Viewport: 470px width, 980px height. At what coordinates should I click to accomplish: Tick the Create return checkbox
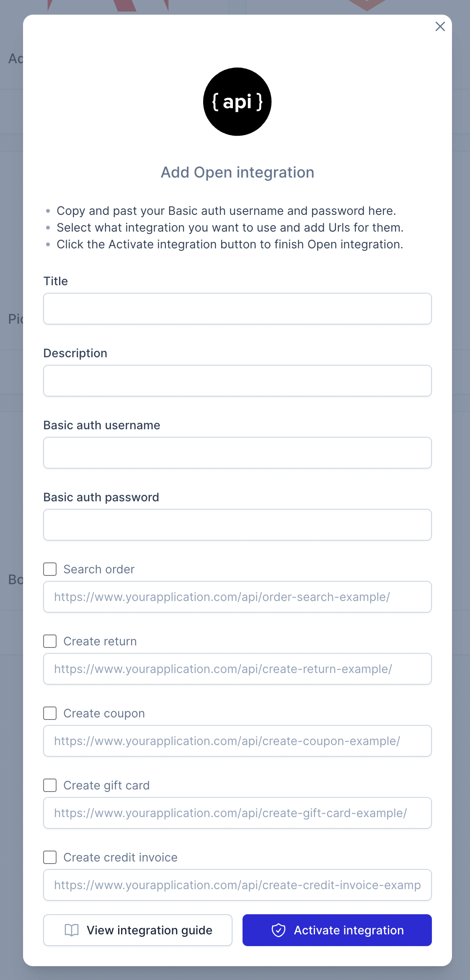click(50, 641)
